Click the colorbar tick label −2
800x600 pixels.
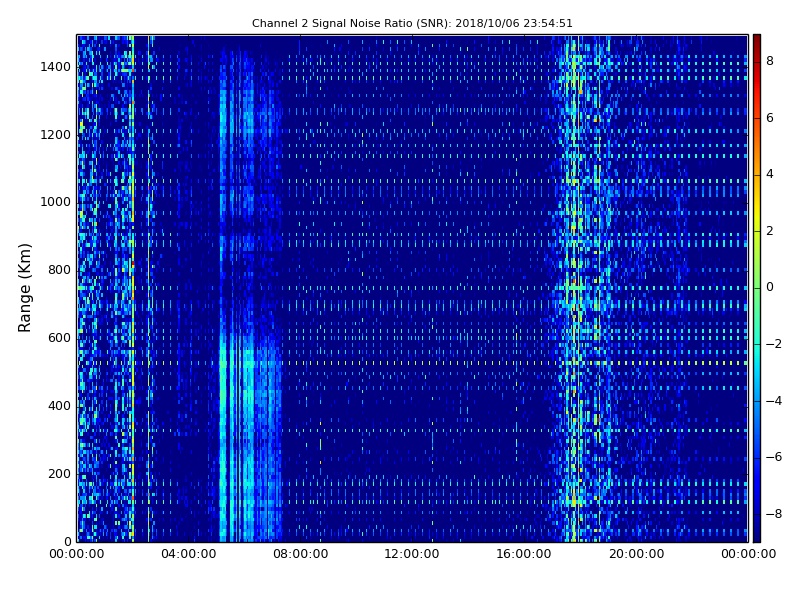tap(774, 344)
